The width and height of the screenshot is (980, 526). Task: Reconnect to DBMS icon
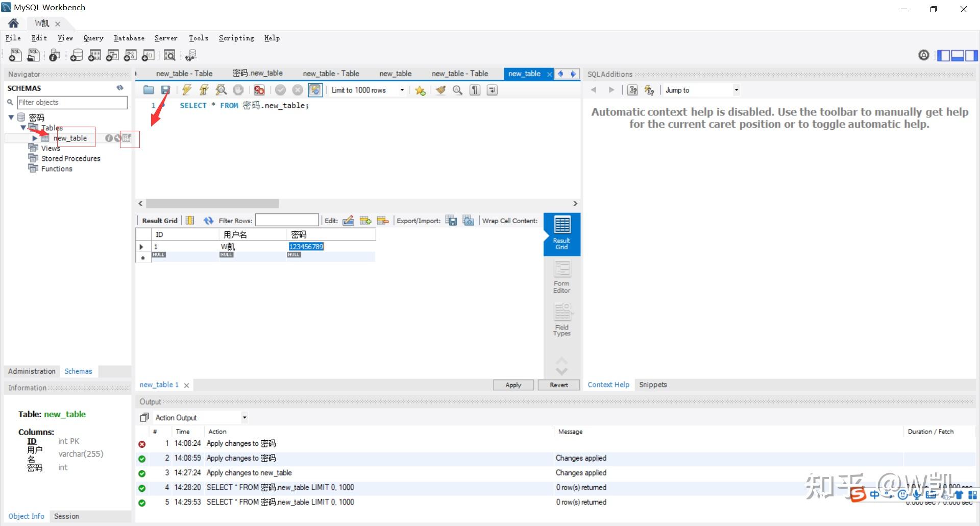191,55
